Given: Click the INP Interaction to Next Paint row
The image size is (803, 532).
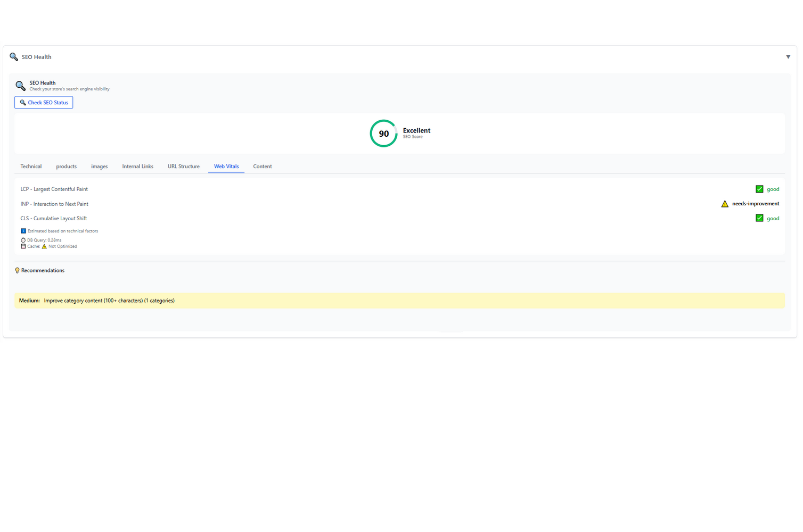Looking at the screenshot, I should [x=54, y=204].
